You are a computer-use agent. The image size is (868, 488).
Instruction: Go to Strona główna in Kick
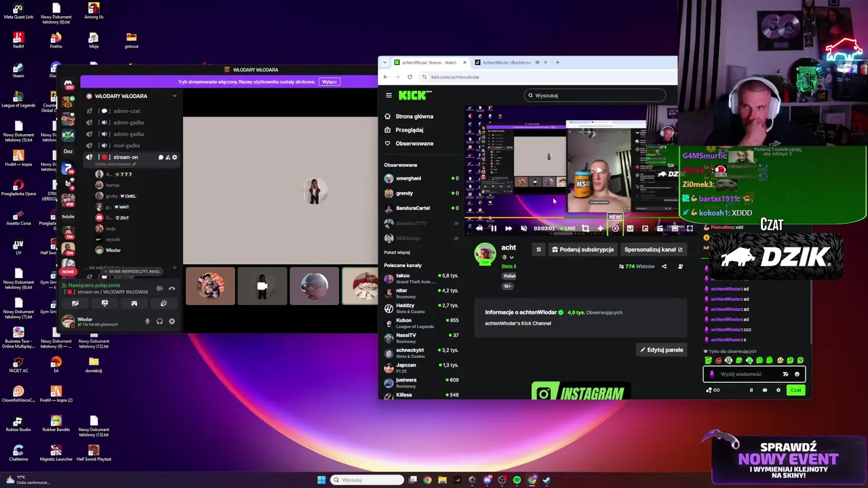click(409, 117)
